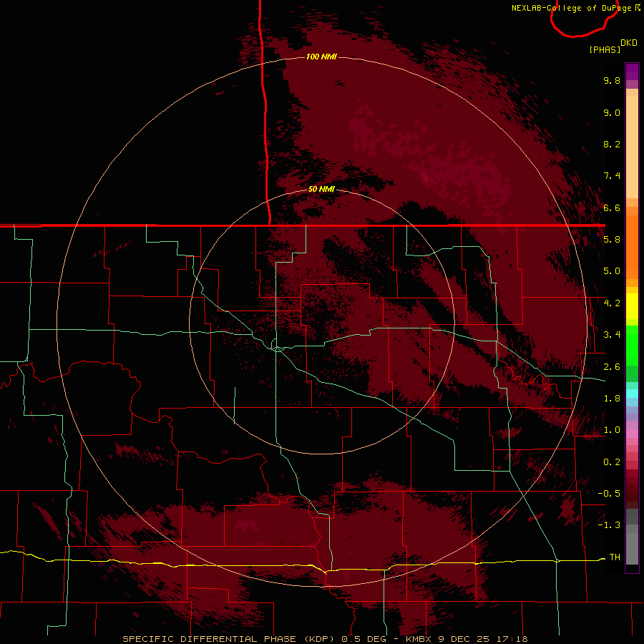The height and width of the screenshot is (644, 644).
Task: Click the "17:18" timestamp in the caption
Action: click(x=513, y=639)
